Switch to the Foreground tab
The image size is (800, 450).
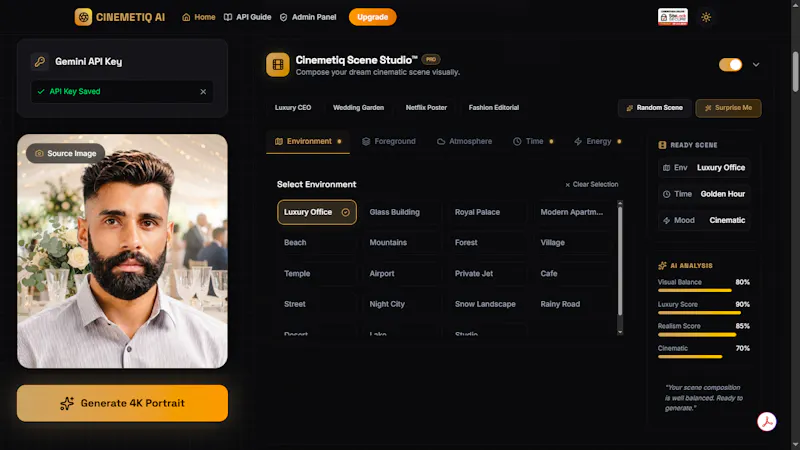[x=389, y=141]
